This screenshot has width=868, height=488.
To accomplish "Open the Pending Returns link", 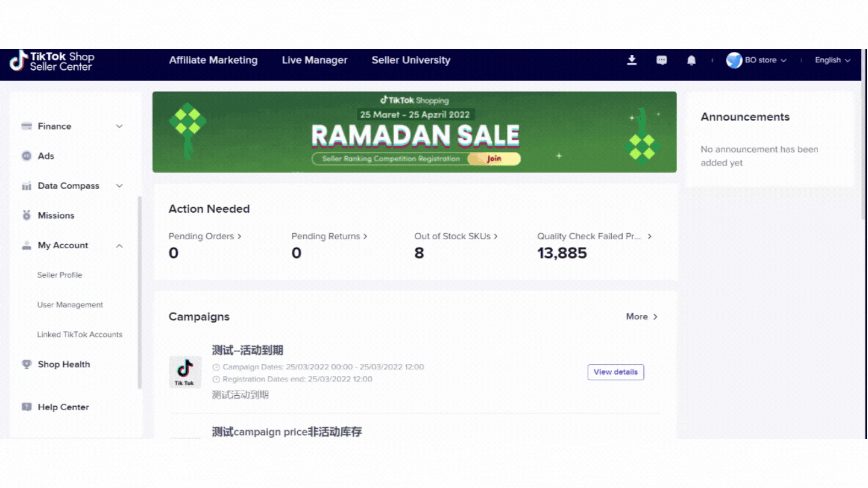I will click(x=329, y=237).
